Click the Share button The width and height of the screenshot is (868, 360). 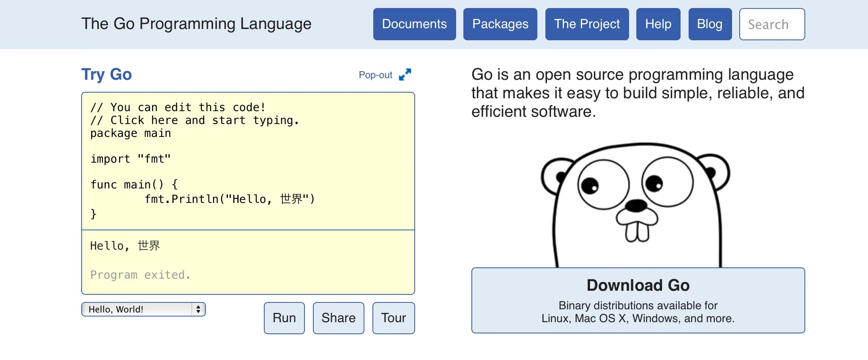338,318
